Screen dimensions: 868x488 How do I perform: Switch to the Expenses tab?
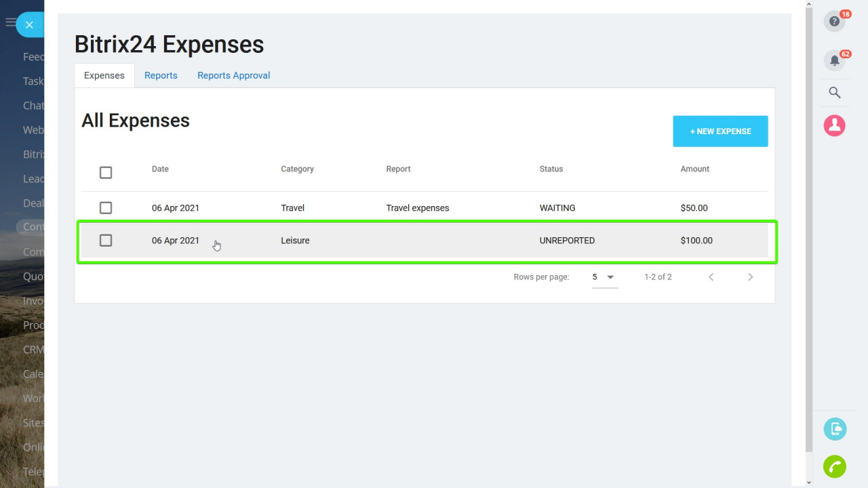[104, 75]
